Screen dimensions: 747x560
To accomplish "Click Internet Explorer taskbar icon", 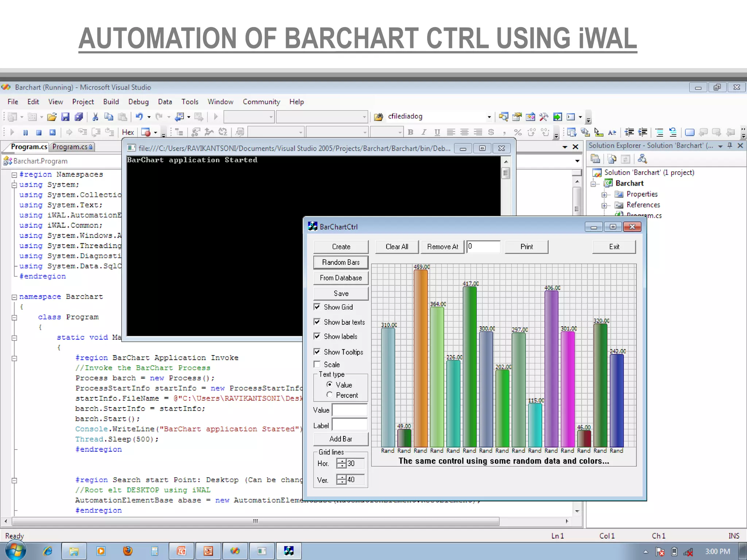I will (47, 551).
